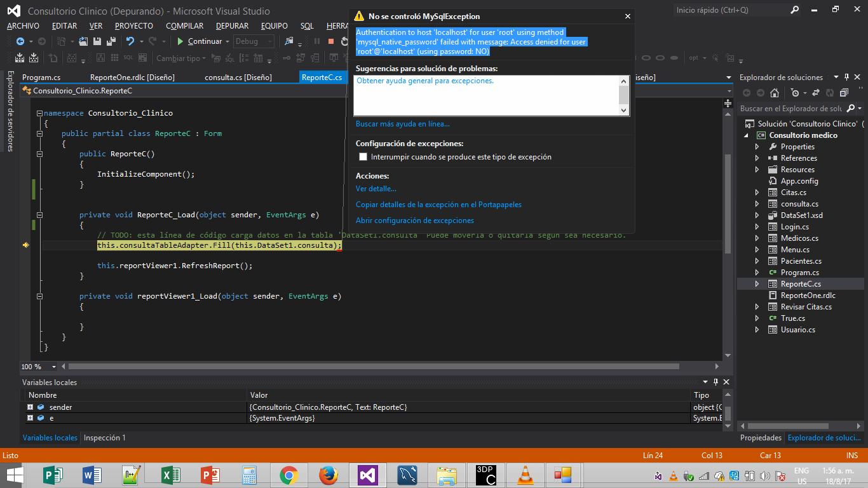Image resolution: width=868 pixels, height=488 pixels.
Task: Open Firefox from the taskbar
Action: coord(329,475)
